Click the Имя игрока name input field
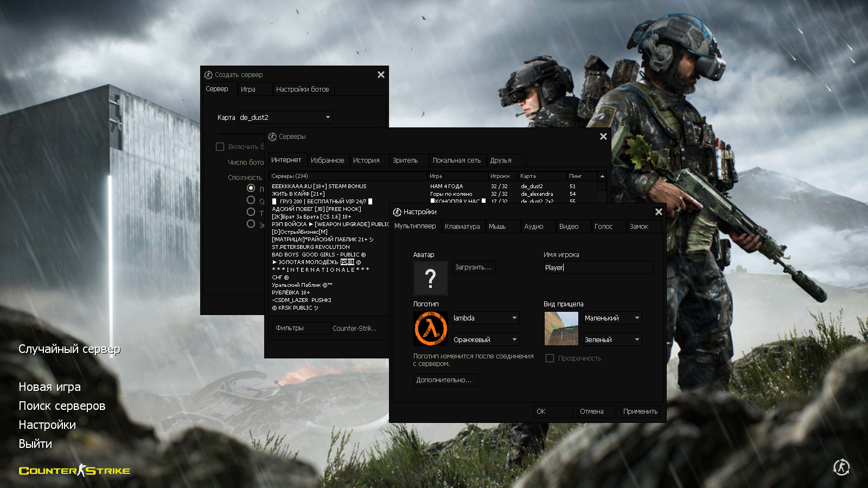Screen dimensions: 868x488 coord(597,267)
